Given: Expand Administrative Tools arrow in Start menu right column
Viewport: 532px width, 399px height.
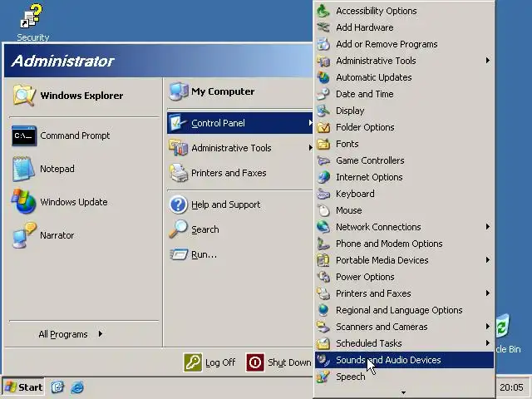Looking at the screenshot, I should click(x=310, y=148).
